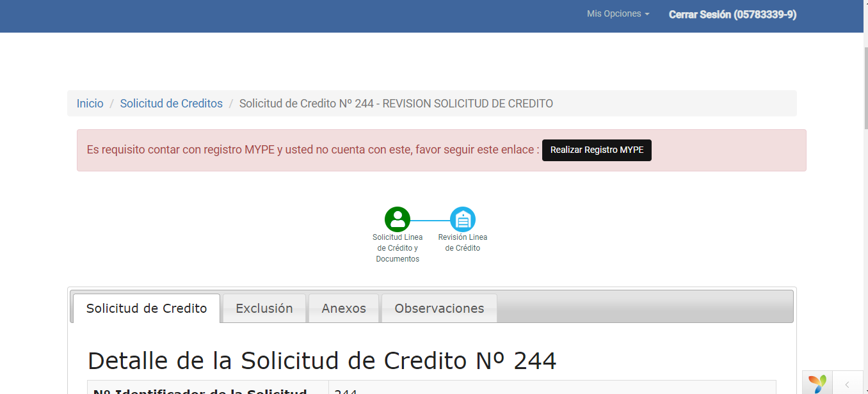Open the Anexos tab

pos(344,308)
